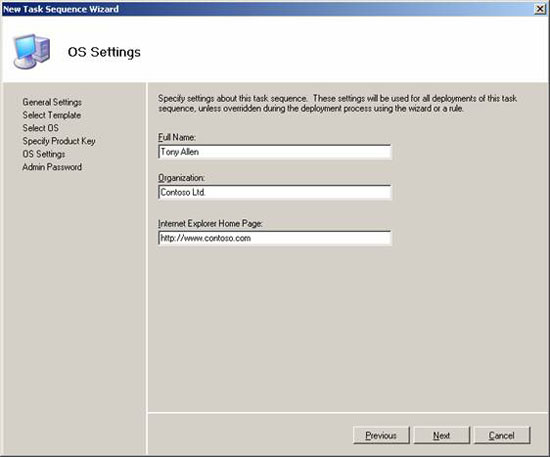The height and width of the screenshot is (457, 550).
Task: Select the Select Template step in sidebar
Action: 52,115
